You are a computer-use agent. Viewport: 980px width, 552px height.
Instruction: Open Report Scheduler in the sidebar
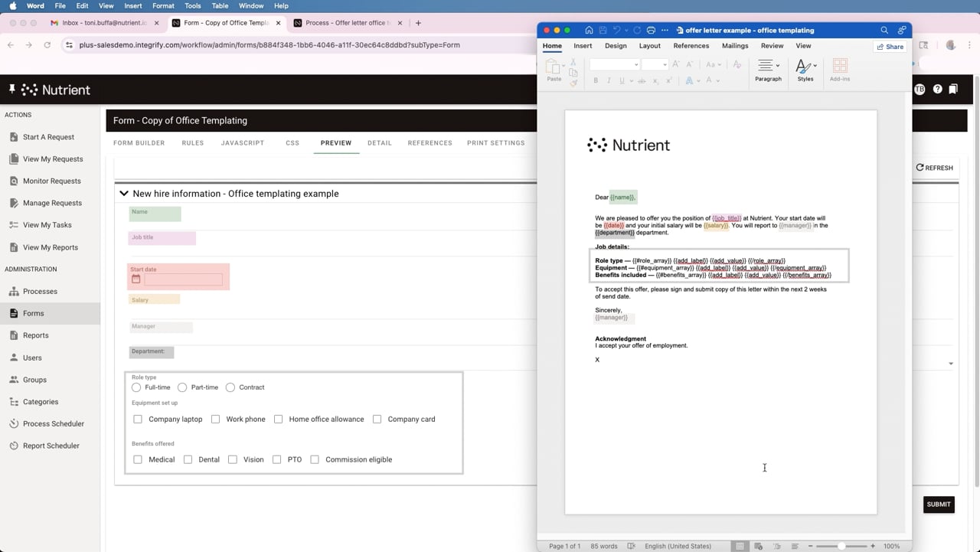[x=50, y=446]
